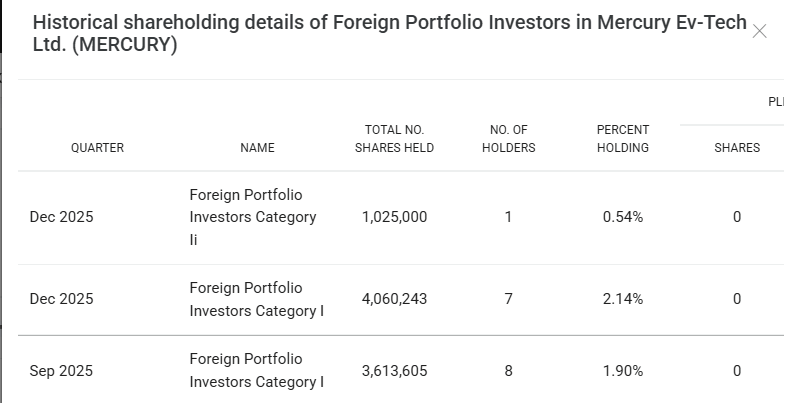Click Dec 2025 in the Category Ii row
796x403 pixels.
(61, 217)
